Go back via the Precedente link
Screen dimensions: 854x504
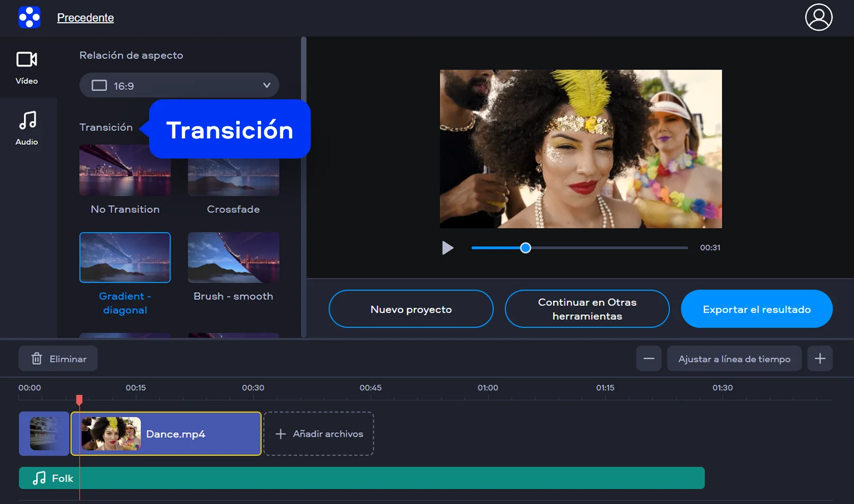[x=86, y=17]
